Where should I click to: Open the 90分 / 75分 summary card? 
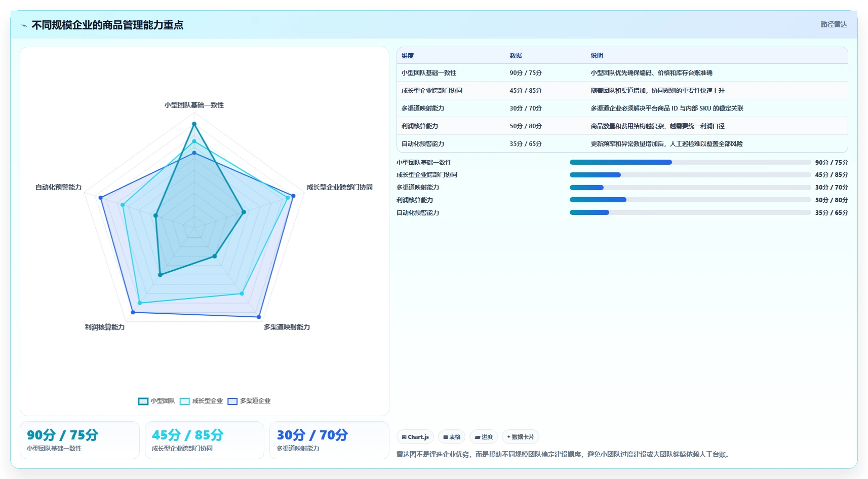[80, 440]
